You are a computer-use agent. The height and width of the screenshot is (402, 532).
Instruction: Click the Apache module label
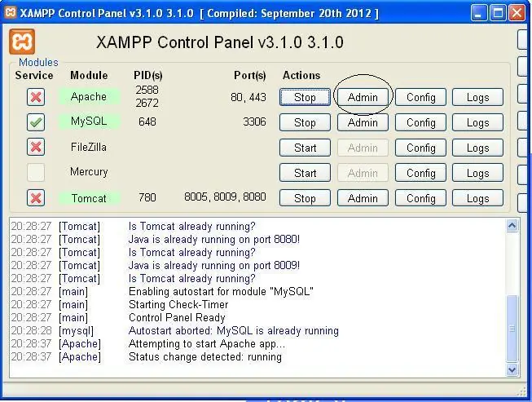click(89, 97)
